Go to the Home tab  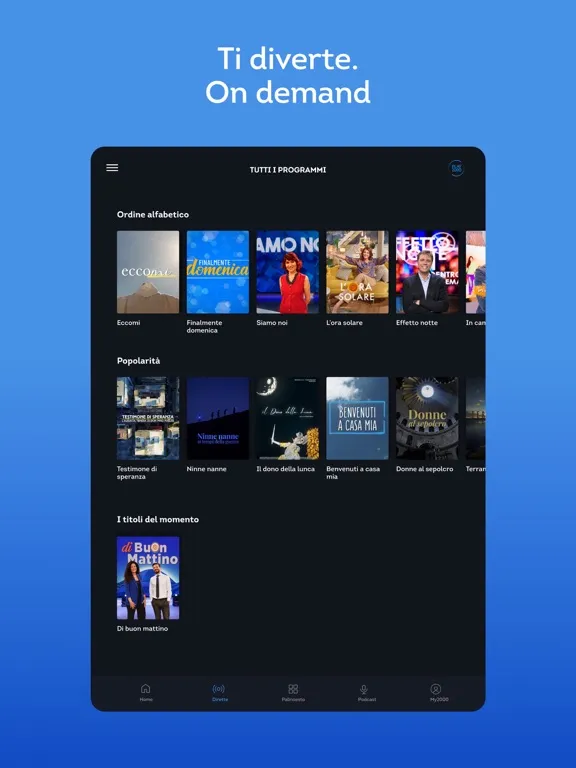point(146,693)
